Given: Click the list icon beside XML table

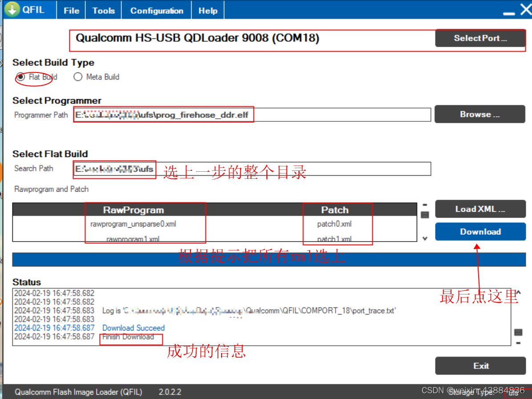Looking at the screenshot, I should pyautogui.click(x=425, y=215).
